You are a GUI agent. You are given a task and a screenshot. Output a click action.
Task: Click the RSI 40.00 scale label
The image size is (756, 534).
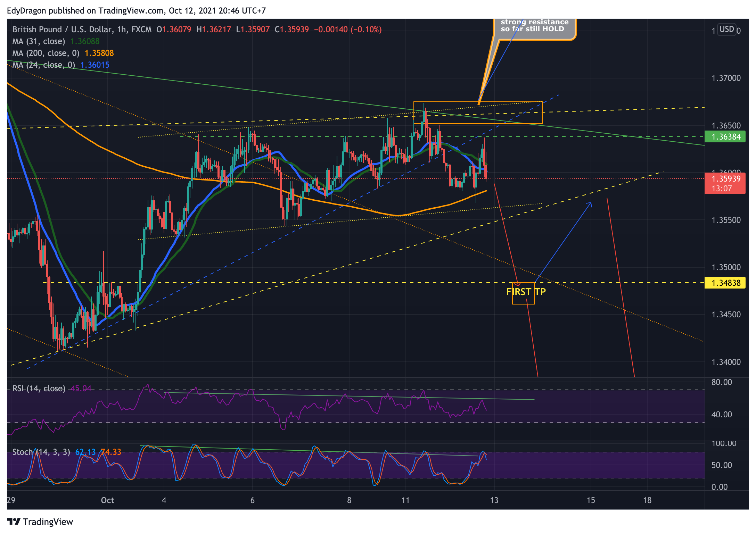tap(722, 415)
